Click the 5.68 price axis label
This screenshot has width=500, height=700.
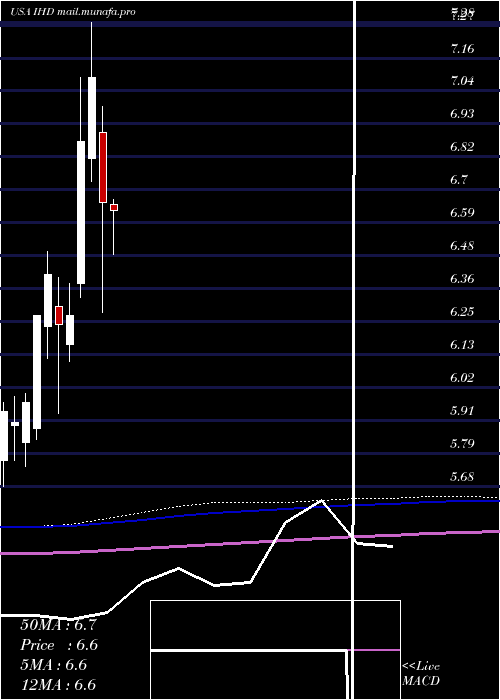[x=462, y=476]
